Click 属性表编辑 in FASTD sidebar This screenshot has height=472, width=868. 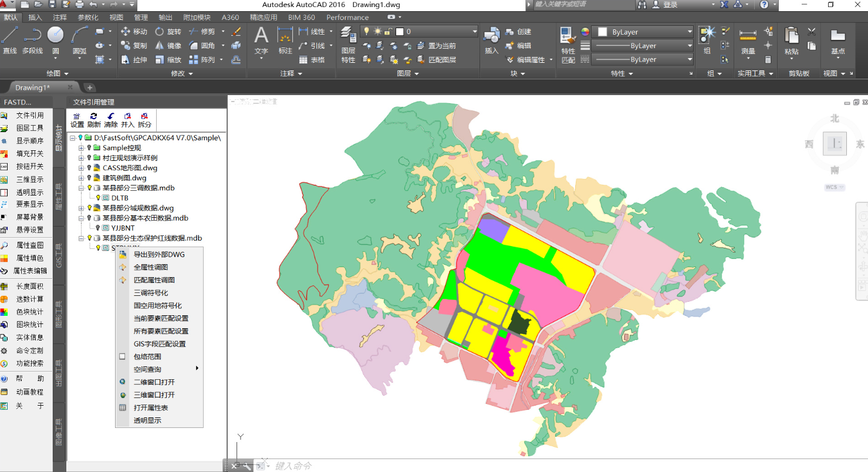pos(29,271)
